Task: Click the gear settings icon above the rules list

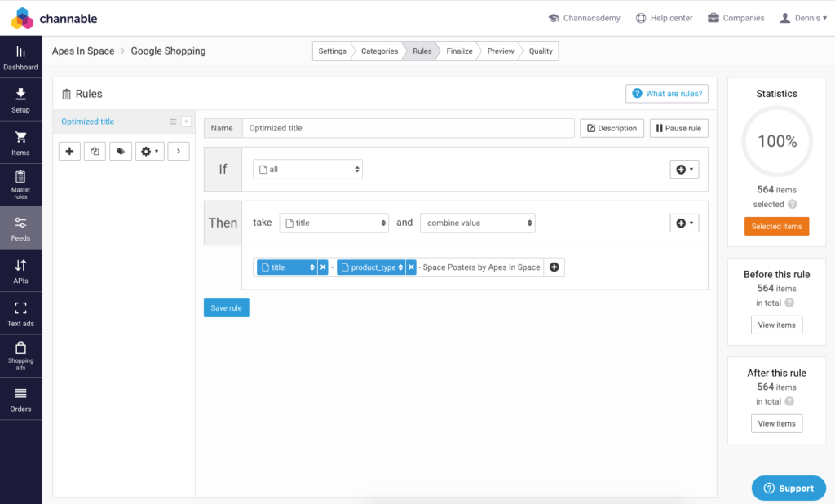Action: [148, 151]
